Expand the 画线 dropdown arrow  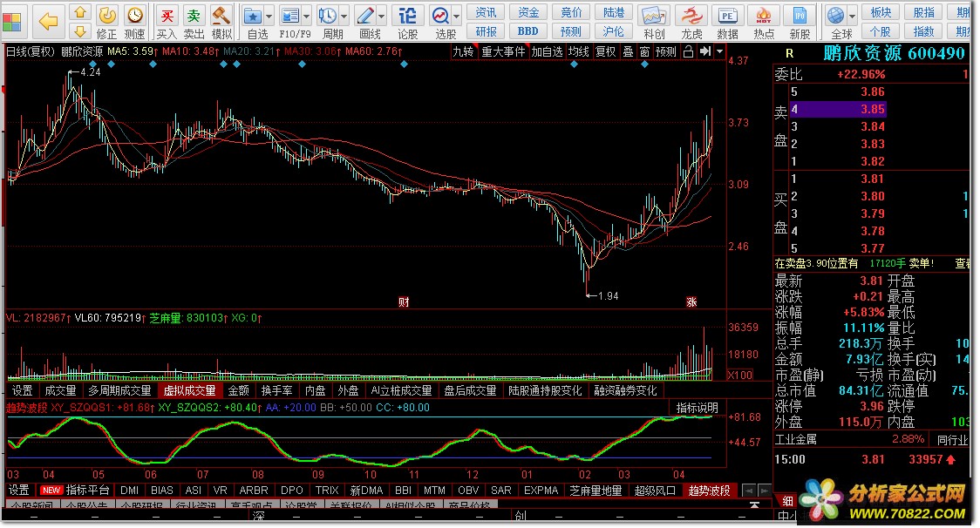point(382,17)
